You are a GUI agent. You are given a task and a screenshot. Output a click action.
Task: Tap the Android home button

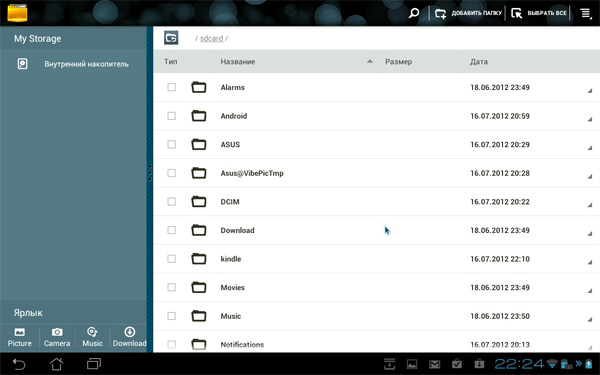coord(57,364)
